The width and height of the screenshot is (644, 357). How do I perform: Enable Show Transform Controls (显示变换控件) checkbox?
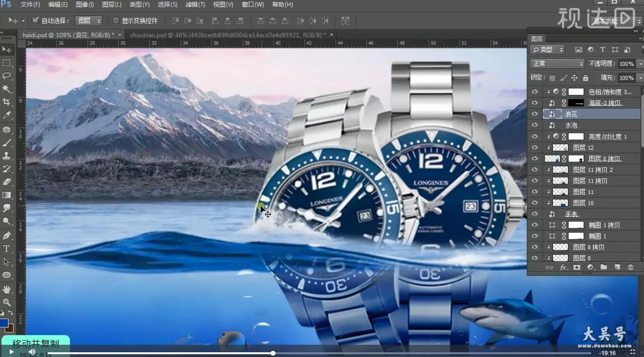coord(116,21)
